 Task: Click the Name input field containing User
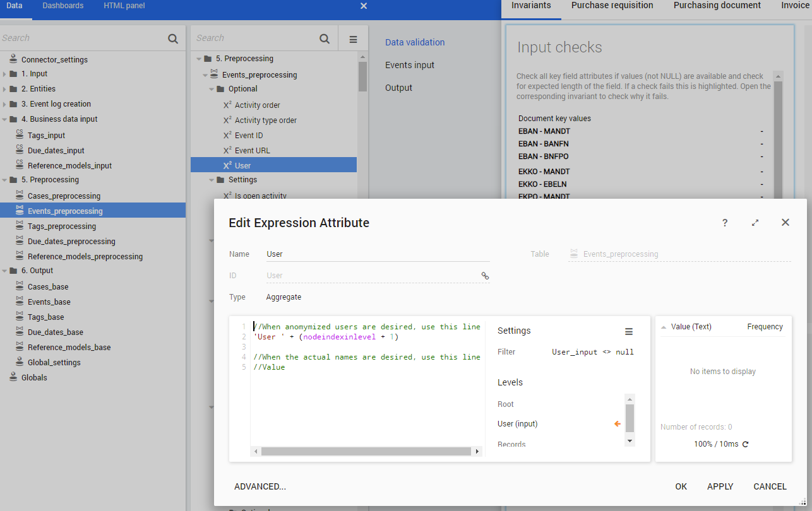pyautogui.click(x=378, y=254)
